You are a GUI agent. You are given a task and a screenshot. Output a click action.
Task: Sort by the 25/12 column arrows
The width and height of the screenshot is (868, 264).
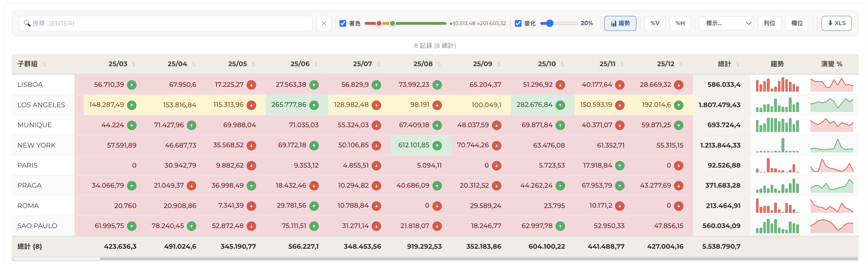tap(681, 64)
